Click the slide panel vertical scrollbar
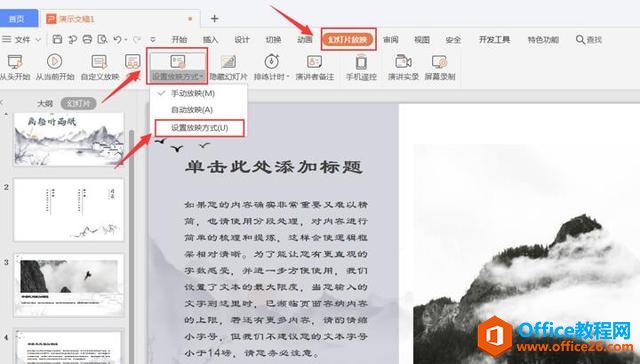This screenshot has width=640, height=364. (x=131, y=245)
